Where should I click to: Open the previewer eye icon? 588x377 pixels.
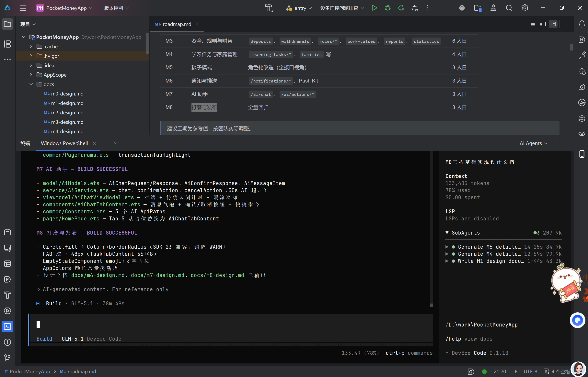pos(582,134)
